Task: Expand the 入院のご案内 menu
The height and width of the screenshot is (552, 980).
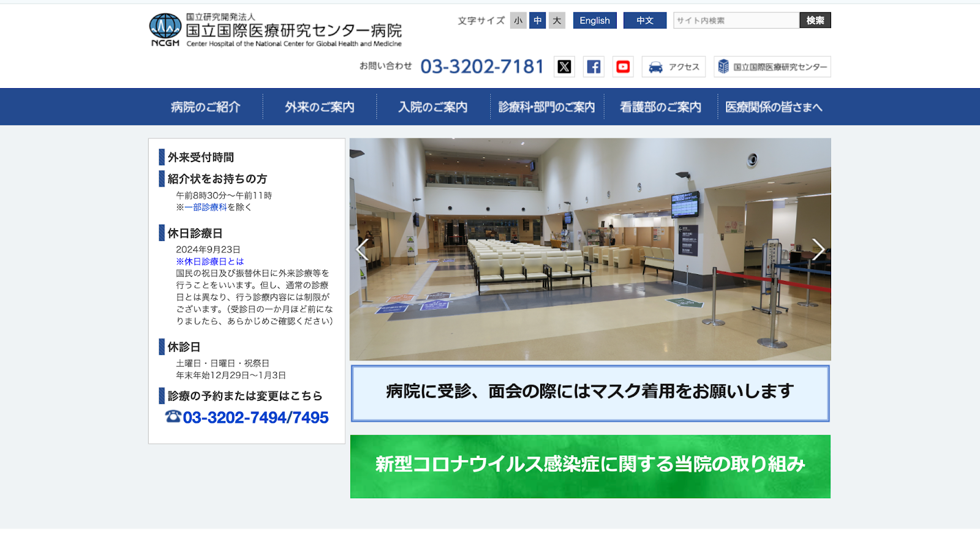Action: 432,107
